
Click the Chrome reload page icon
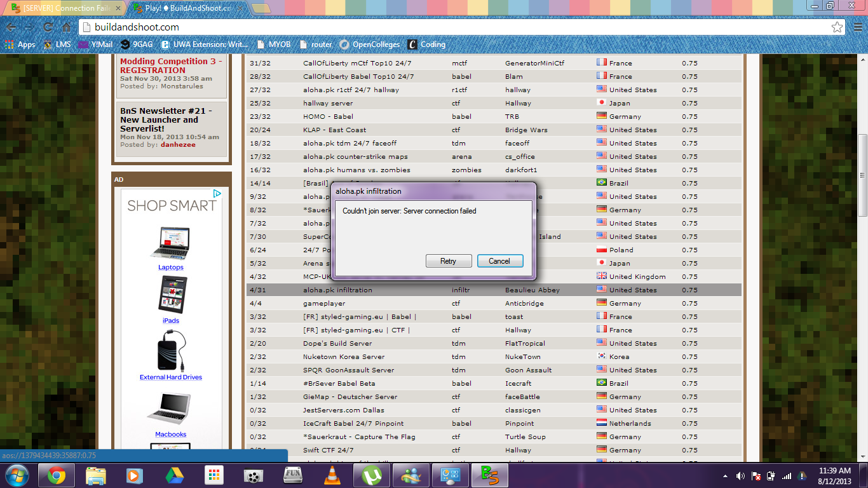tap(48, 27)
